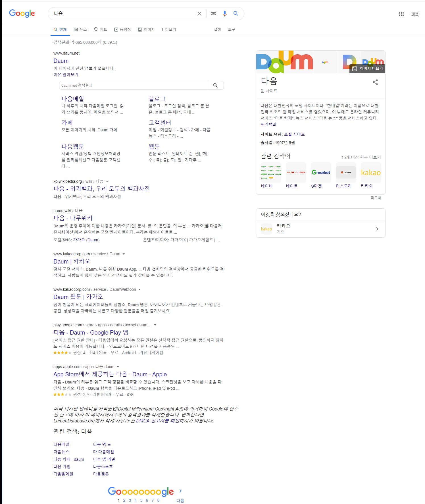Go to results page 8

click(158, 500)
